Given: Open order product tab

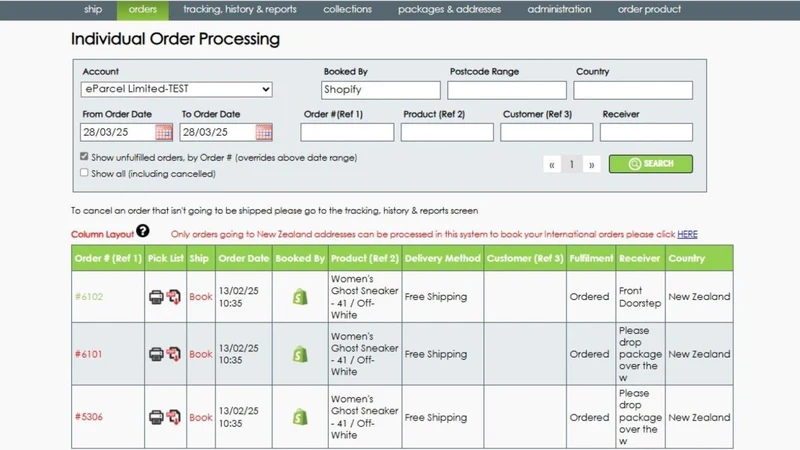Looking at the screenshot, I should [649, 9].
